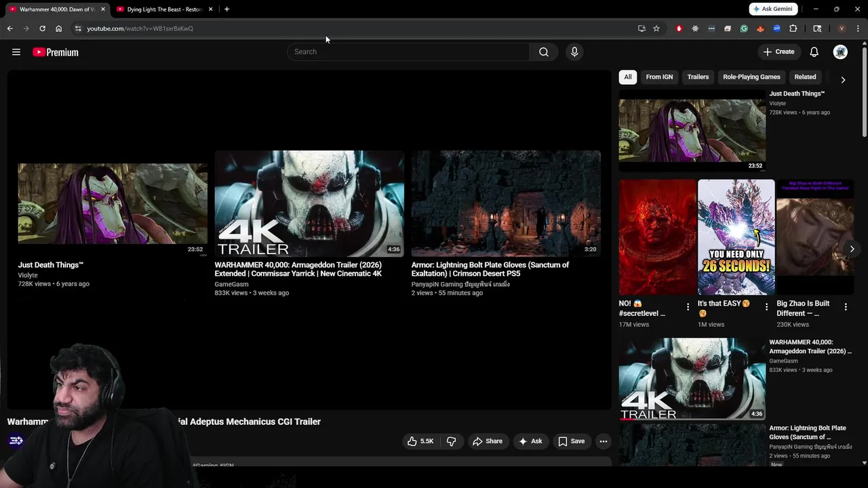Screen dimensions: 868x488
Task: Dislike the video
Action: click(x=451, y=441)
